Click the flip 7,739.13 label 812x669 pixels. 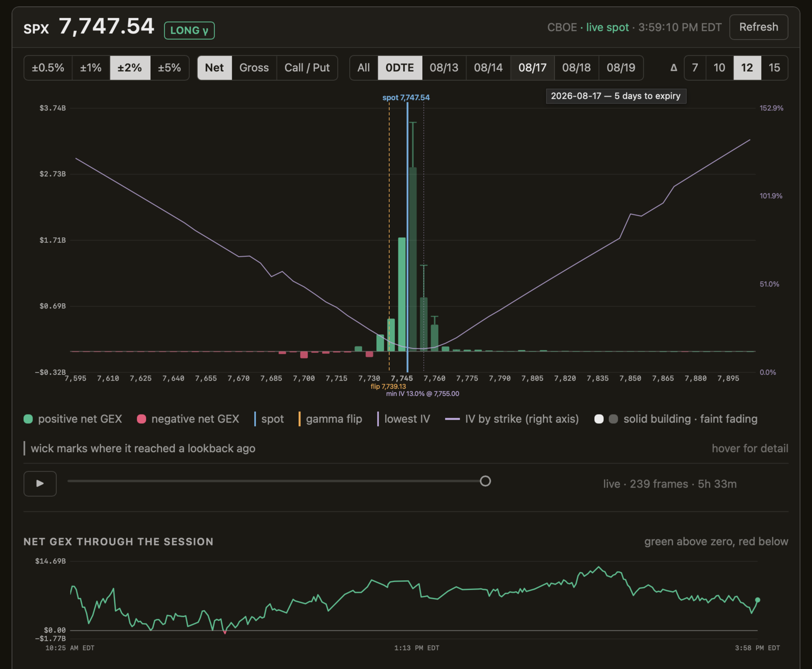click(388, 386)
